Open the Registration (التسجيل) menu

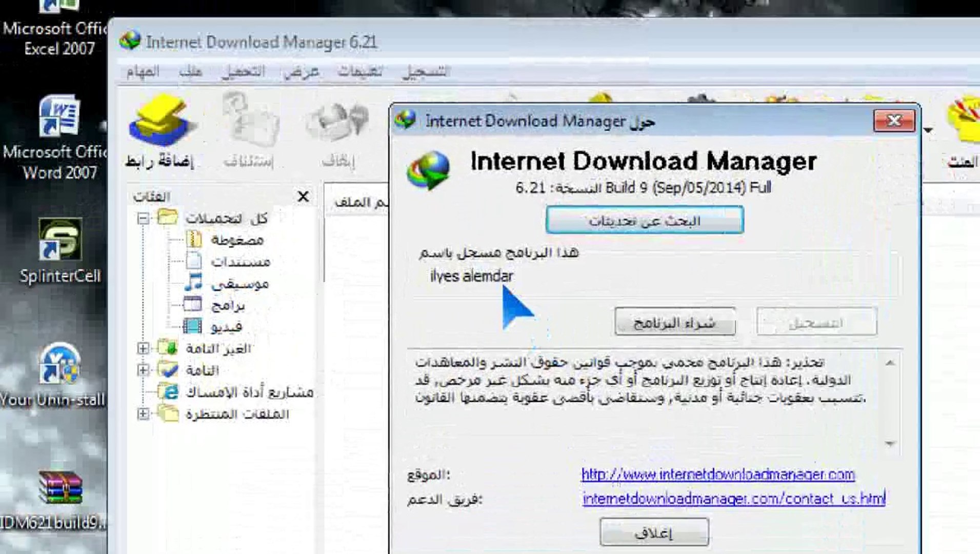coord(426,71)
